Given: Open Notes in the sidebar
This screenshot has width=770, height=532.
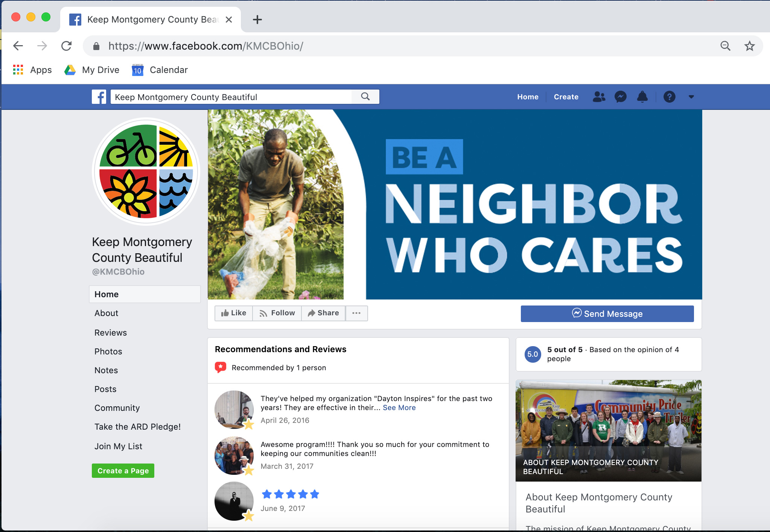Looking at the screenshot, I should click(x=106, y=370).
